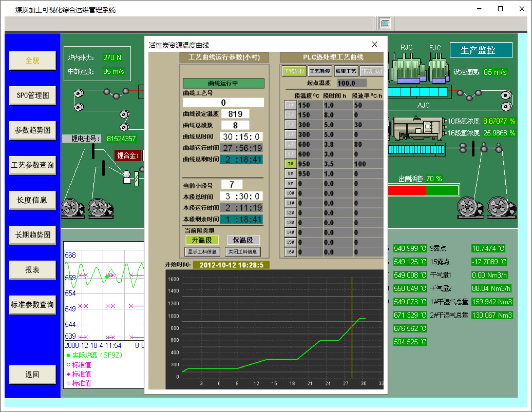Select the 保温段 segment type
Image resolution: width=532 pixels, height=412 pixels.
(x=243, y=240)
